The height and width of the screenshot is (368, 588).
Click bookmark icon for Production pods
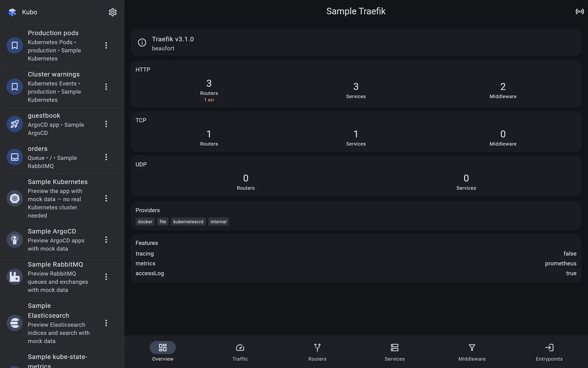15,45
